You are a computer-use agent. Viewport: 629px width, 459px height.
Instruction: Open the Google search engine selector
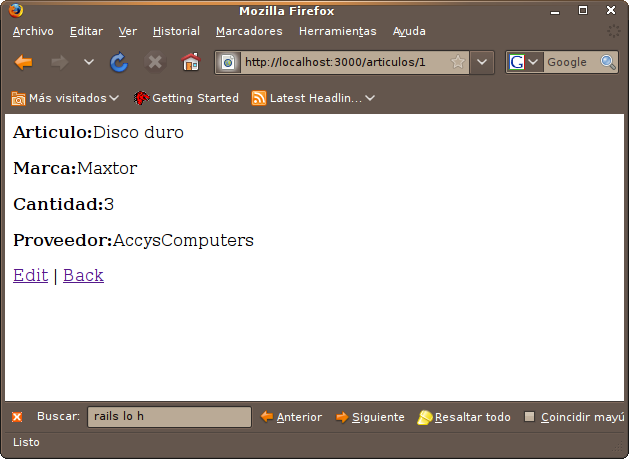525,62
